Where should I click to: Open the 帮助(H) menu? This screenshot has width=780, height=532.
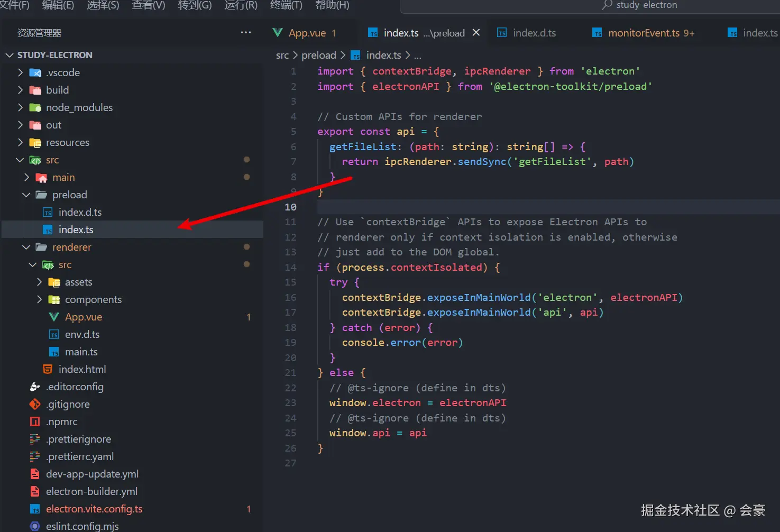point(332,5)
